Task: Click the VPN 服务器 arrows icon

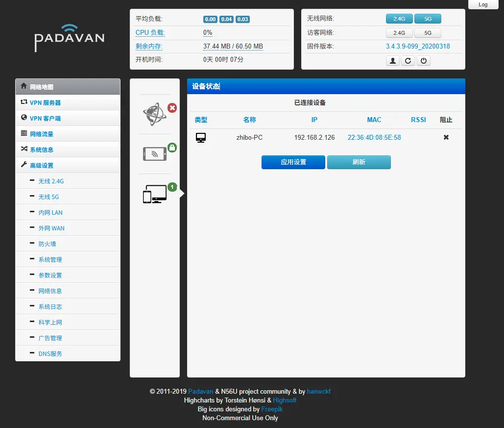Action: (24, 101)
